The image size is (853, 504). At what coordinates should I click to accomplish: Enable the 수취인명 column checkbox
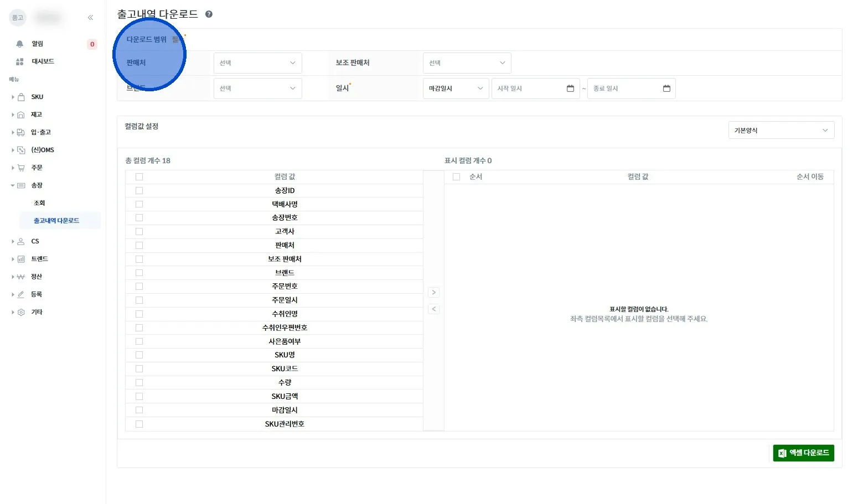[x=139, y=314]
